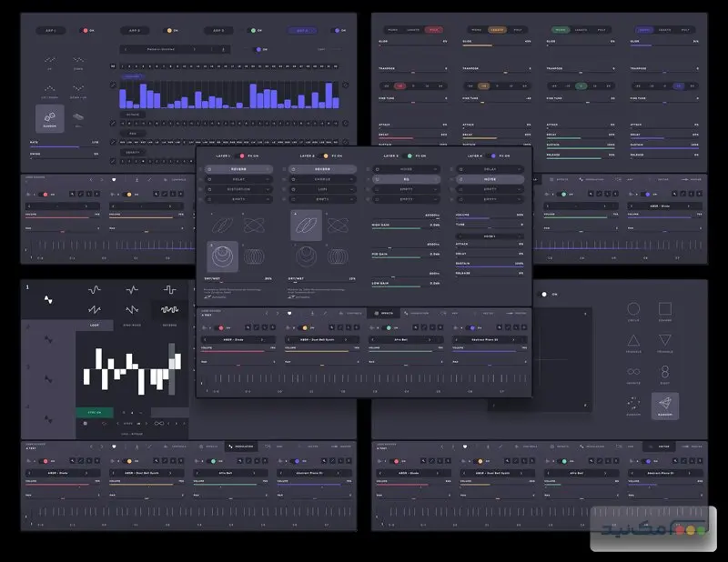Toggle Layer 1 FX On switch
The image size is (728, 562).
tap(243, 156)
